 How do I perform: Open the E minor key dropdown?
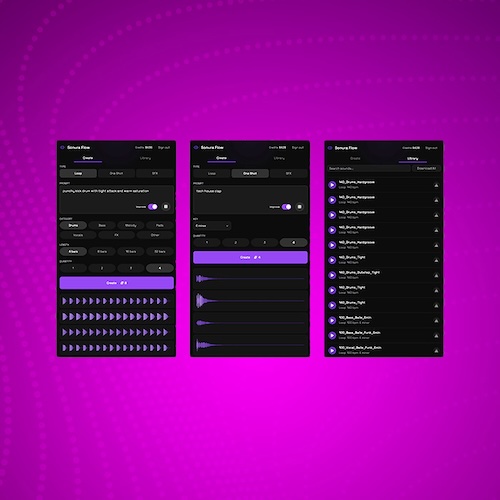tap(212, 226)
